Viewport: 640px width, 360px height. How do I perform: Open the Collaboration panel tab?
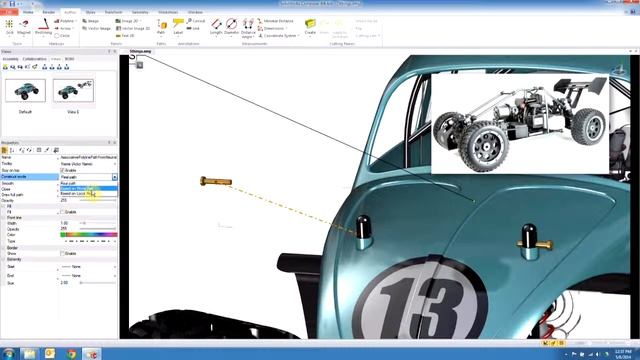35,59
